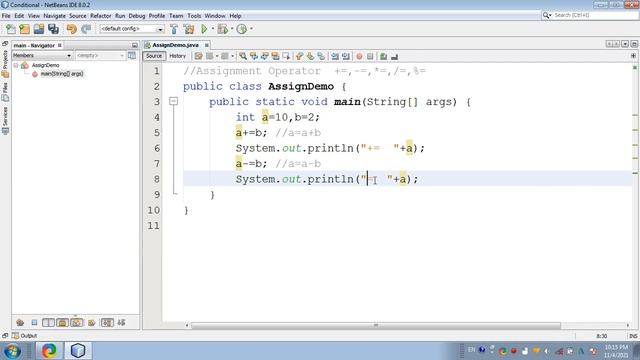Click the Comment editor toolbar icon
Viewport: 640px width, 360px height.
(383, 56)
